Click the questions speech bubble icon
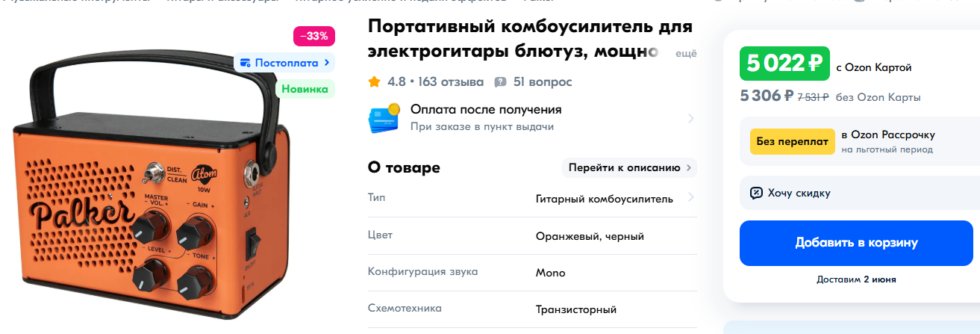This screenshot has width=980, height=334. click(x=500, y=81)
